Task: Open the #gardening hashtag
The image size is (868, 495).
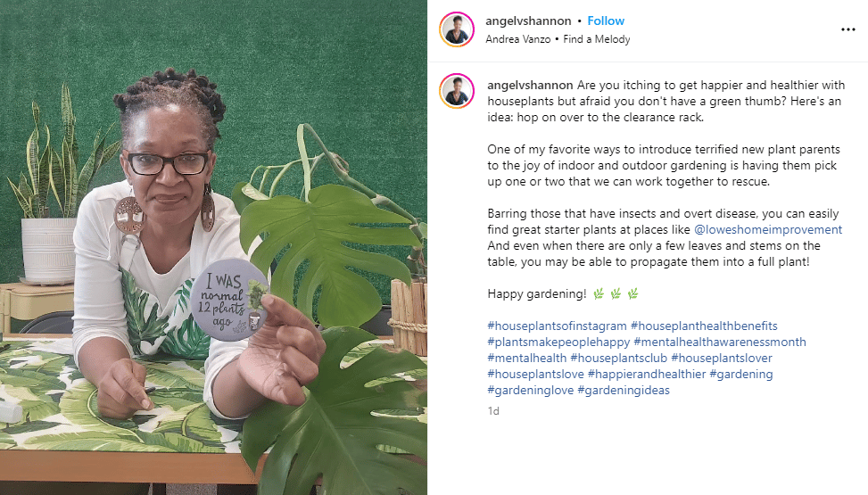Action: point(741,375)
